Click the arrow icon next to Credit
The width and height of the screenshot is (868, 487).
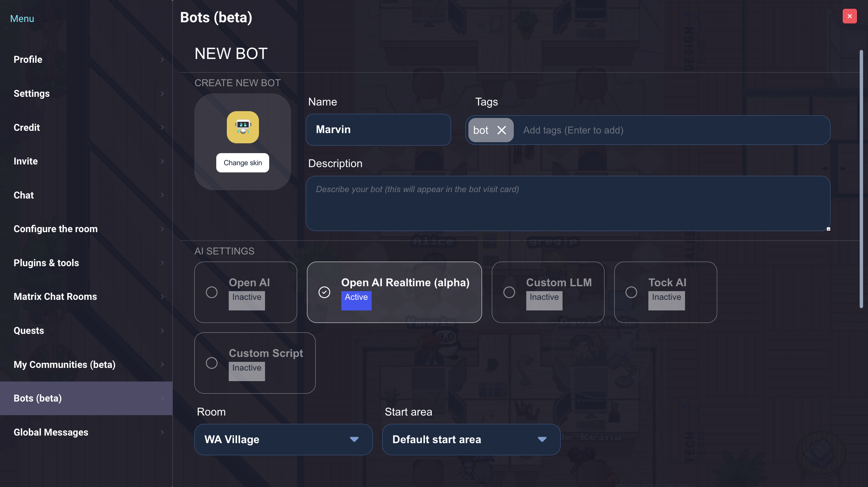162,127
